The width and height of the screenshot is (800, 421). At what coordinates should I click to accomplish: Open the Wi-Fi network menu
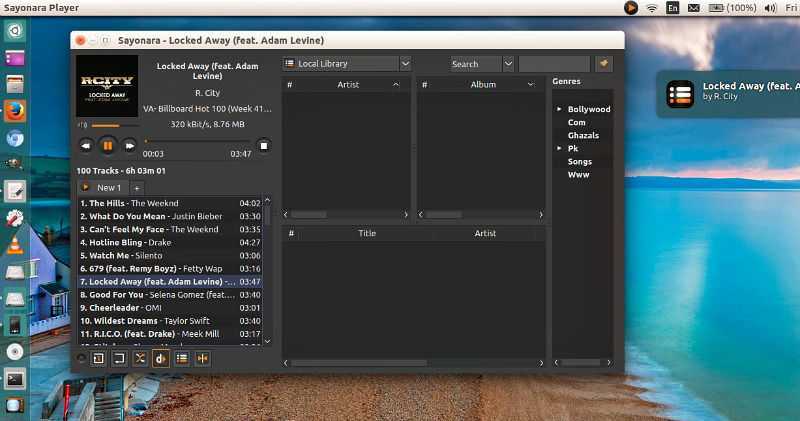pos(652,8)
